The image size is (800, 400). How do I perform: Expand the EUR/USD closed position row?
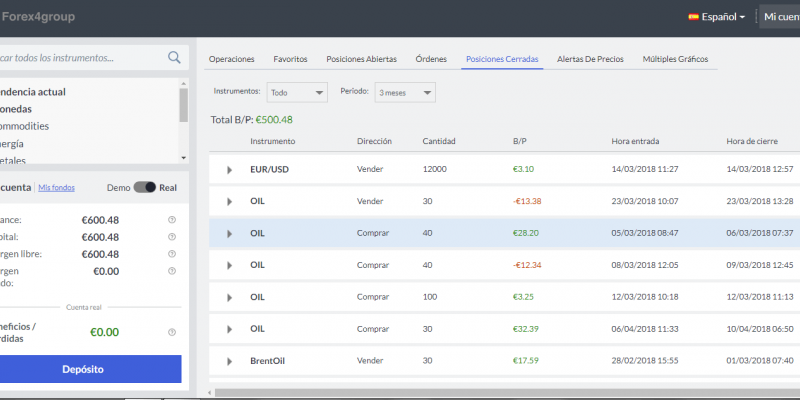[x=230, y=170]
